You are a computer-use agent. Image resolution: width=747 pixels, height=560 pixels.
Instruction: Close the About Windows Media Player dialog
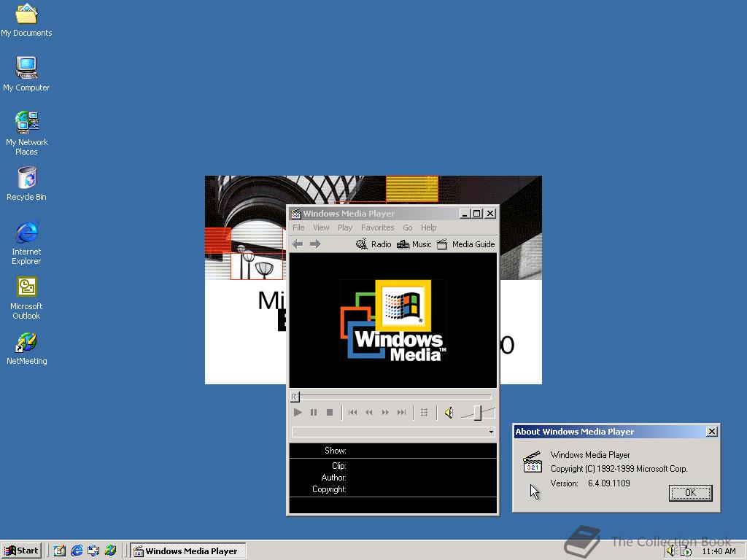712,432
